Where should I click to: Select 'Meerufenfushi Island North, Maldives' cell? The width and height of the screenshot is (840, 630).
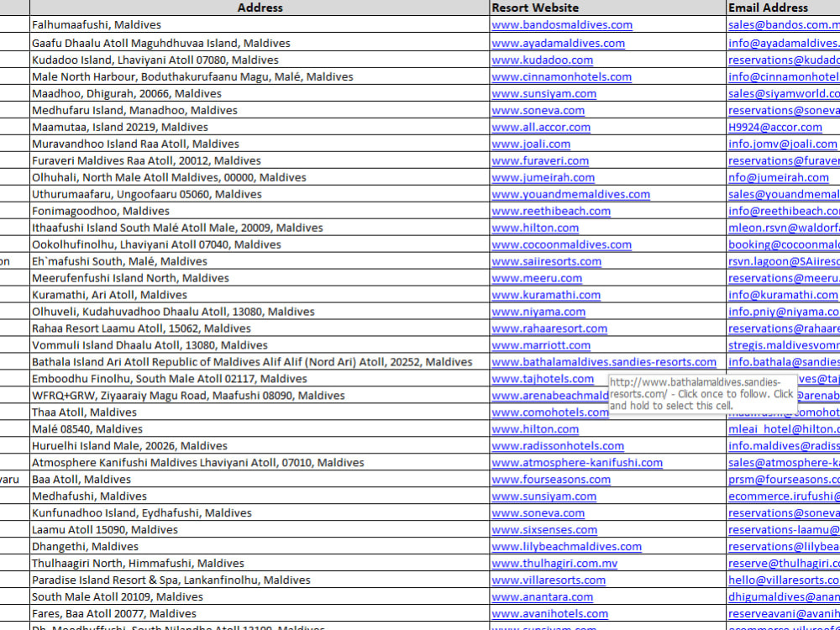(260, 278)
